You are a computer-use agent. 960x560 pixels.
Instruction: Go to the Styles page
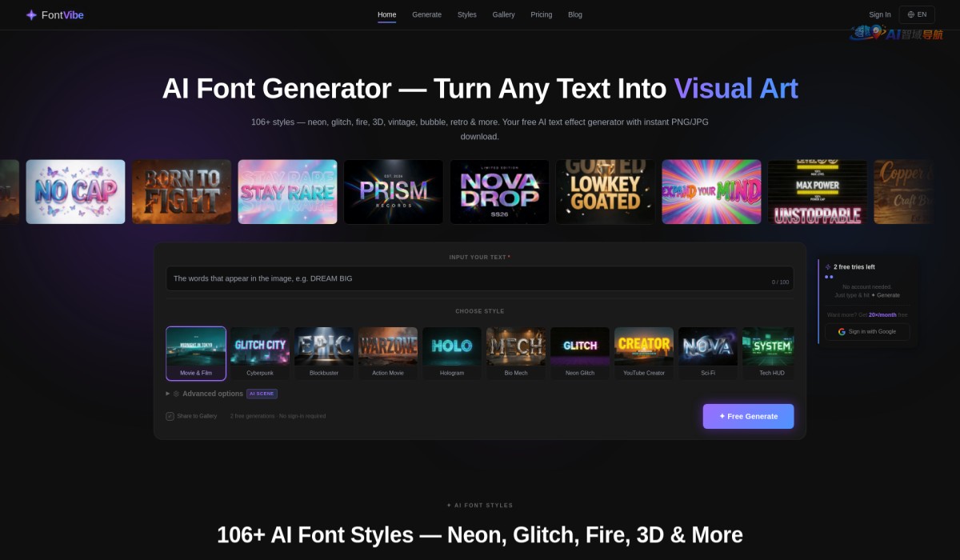point(467,14)
